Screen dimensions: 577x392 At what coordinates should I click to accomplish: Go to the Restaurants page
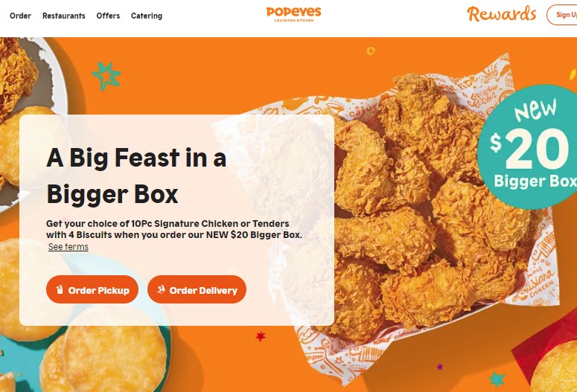[64, 16]
